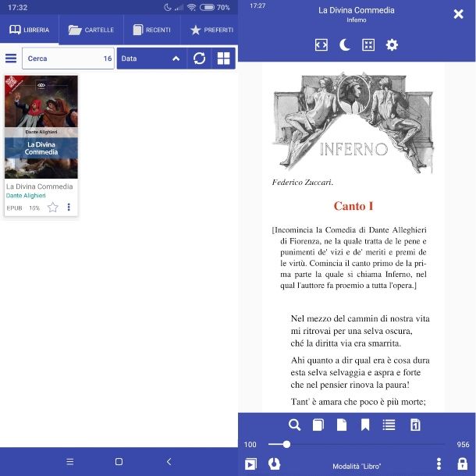Enter fullscreen mode in the reader
Screen dimensions: 476x476
pyautogui.click(x=368, y=45)
